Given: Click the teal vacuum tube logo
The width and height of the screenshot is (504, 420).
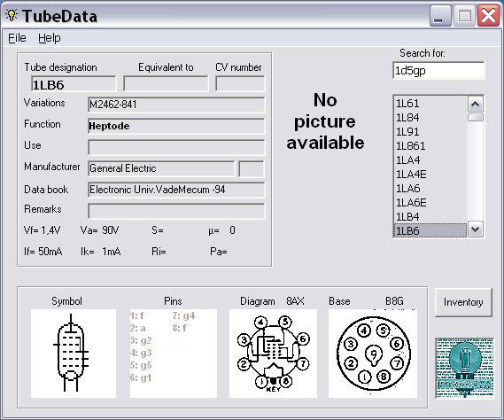Looking at the screenshot, I should pyautogui.click(x=464, y=369).
